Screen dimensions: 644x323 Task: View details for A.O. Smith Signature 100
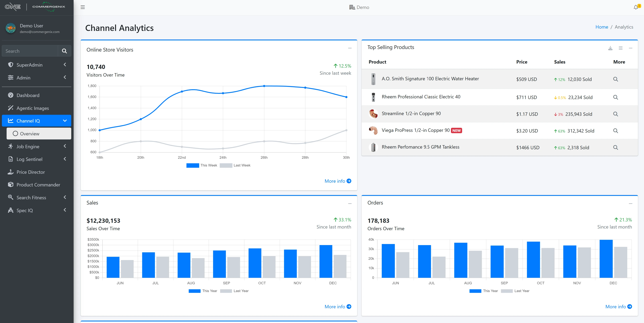click(x=616, y=79)
